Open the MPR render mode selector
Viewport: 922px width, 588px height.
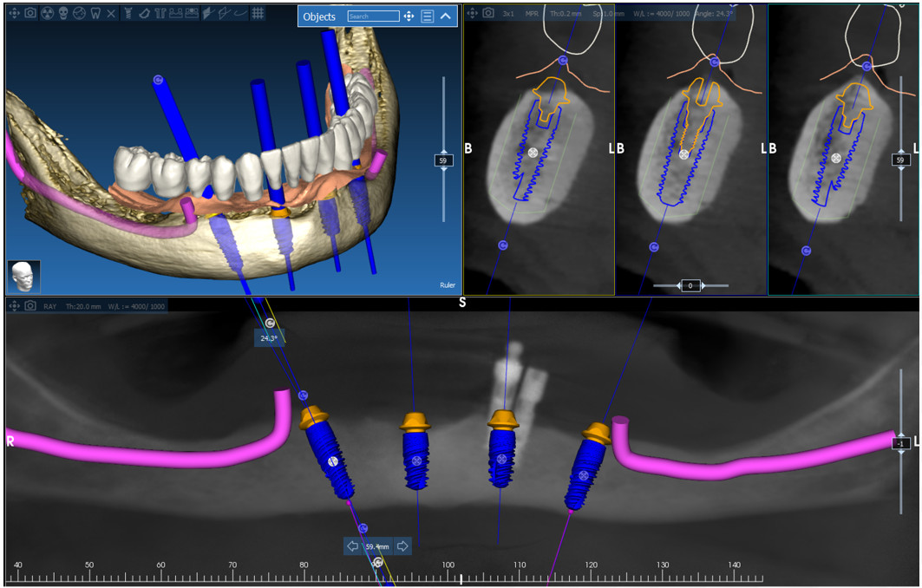(x=532, y=14)
